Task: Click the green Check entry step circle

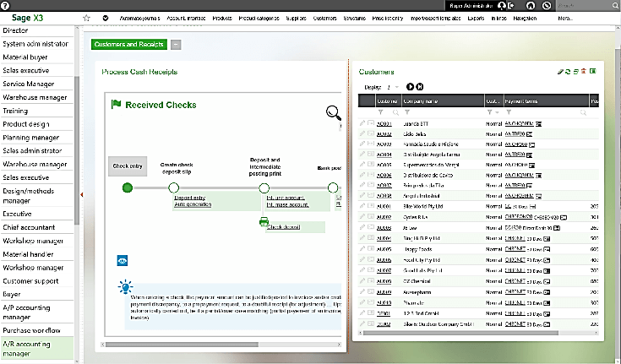Action: point(128,187)
